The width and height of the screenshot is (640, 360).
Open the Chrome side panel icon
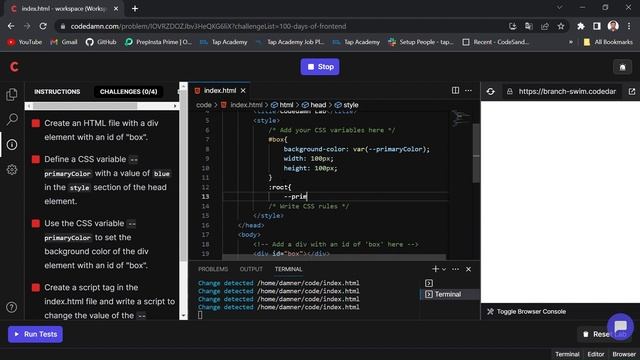click(597, 26)
